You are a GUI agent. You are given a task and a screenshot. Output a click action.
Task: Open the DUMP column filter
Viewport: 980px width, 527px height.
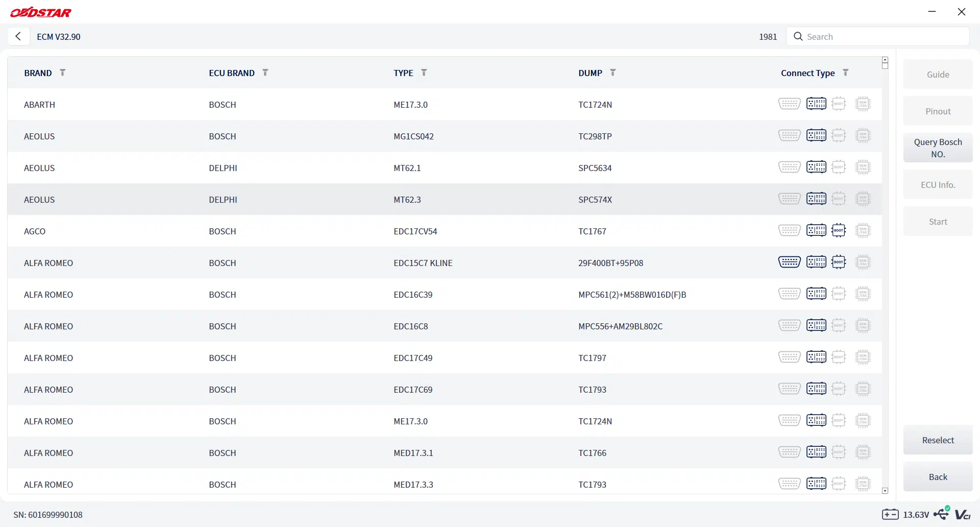click(x=613, y=73)
